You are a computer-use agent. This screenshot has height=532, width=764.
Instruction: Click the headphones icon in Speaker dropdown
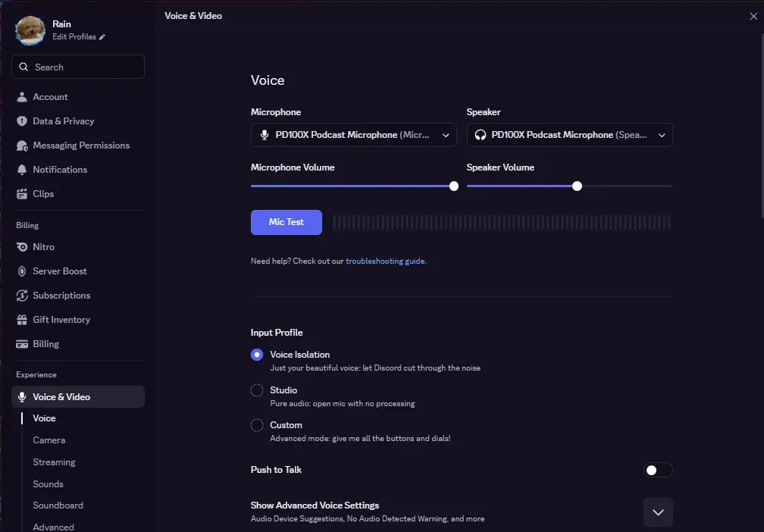pyautogui.click(x=481, y=135)
